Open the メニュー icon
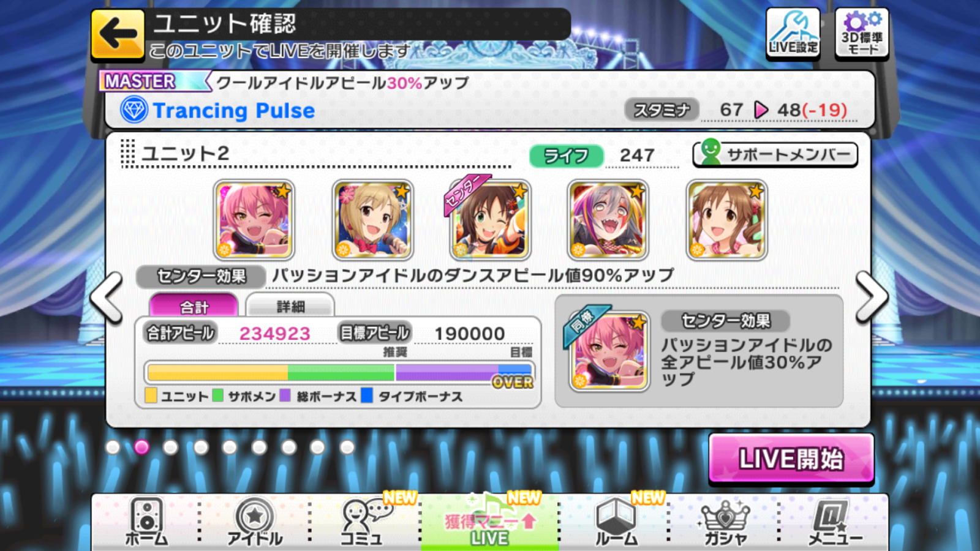 (834, 522)
